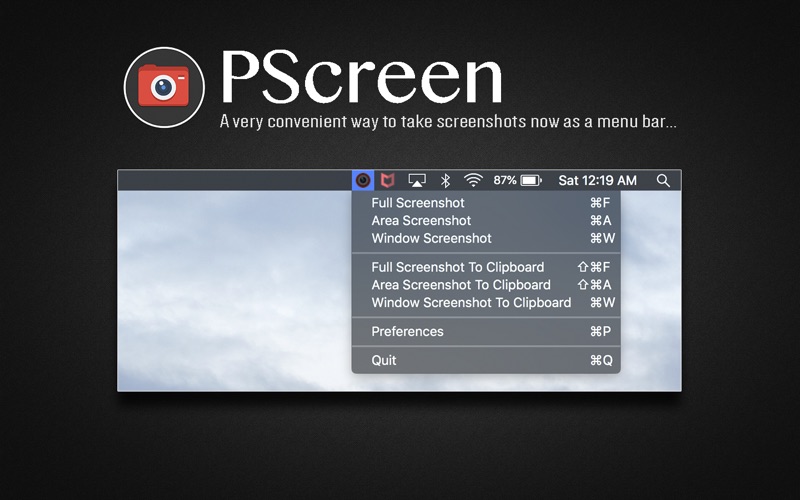800x500 pixels.
Task: Open Preferences from the PScreen menu
Action: coord(486,332)
